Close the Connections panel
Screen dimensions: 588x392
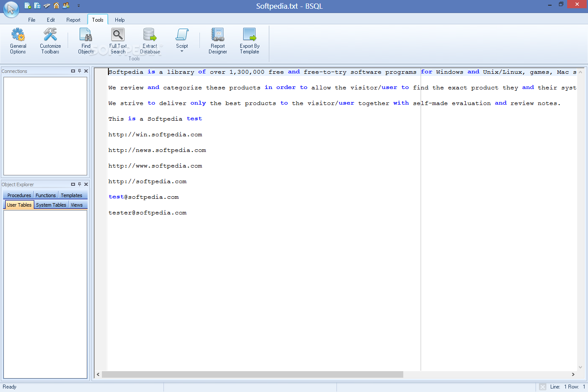click(x=86, y=71)
